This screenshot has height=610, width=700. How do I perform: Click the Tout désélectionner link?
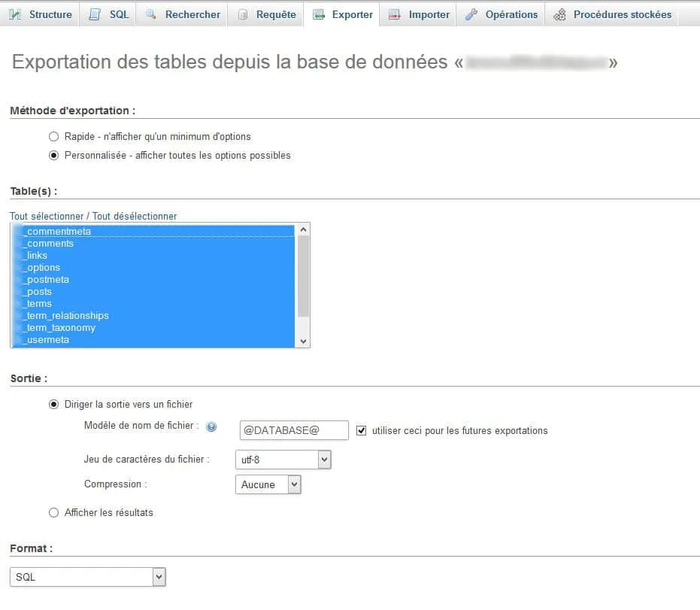point(135,216)
